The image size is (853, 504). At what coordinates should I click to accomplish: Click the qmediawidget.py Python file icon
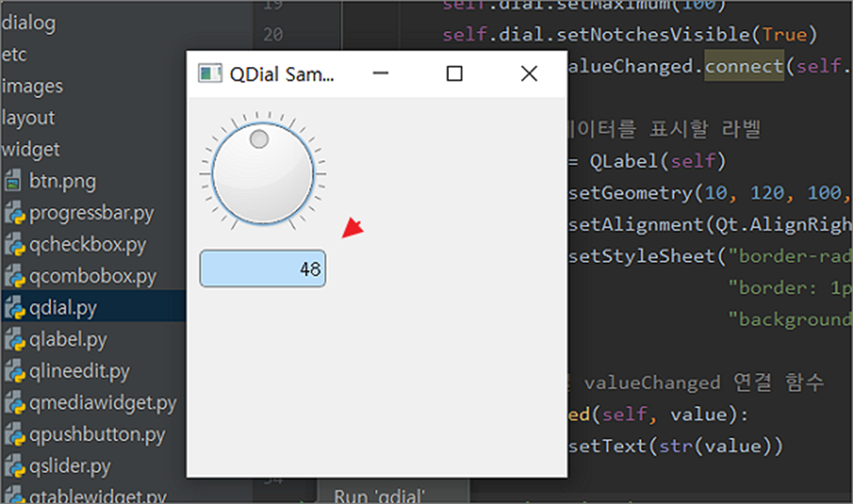pyautogui.click(x=15, y=403)
